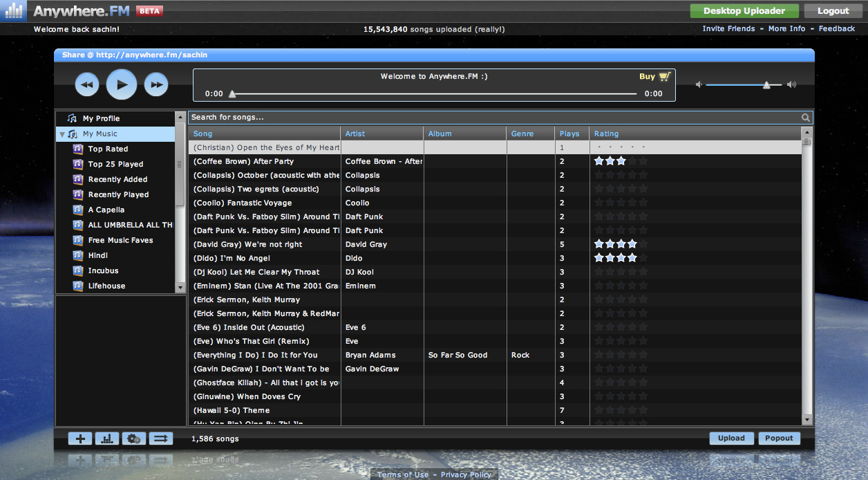868x480 pixels.
Task: Click the Anywhere.FM logo bars icon
Action: coord(14,11)
